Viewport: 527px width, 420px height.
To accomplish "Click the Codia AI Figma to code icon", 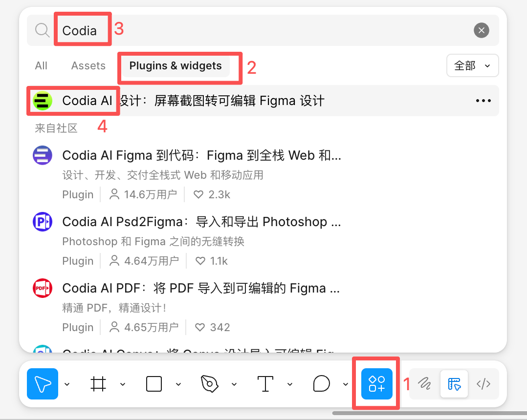I will [43, 155].
